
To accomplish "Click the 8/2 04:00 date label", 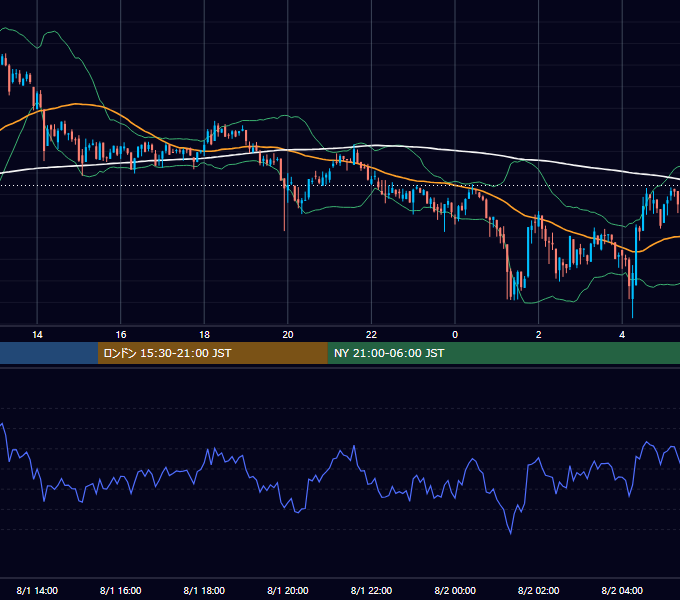I will 622,590.
